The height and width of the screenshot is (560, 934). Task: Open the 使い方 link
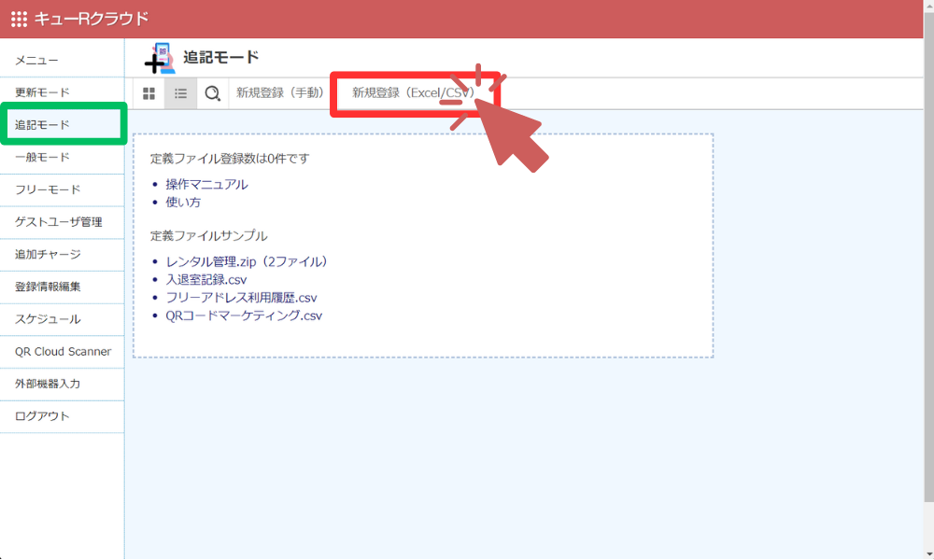[x=183, y=203]
